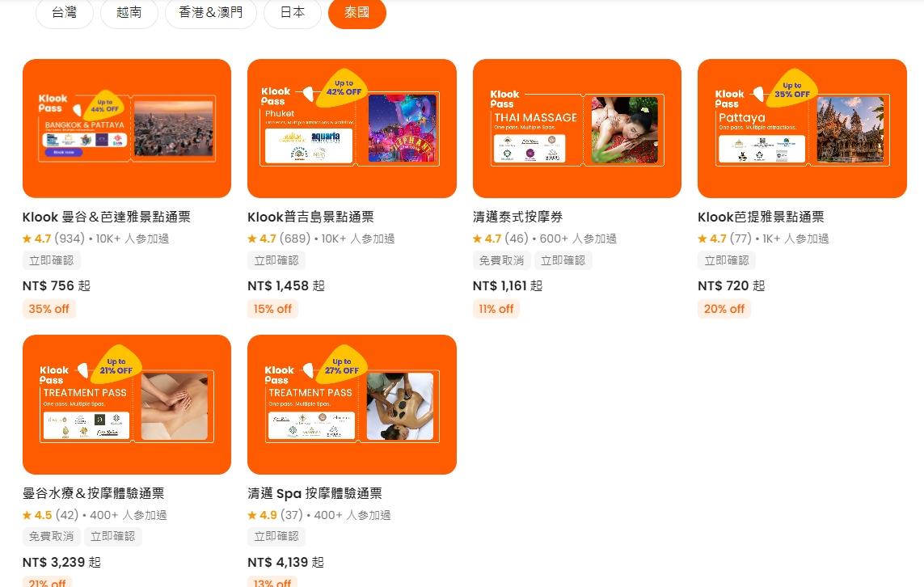Open the 香港&澳門 tab

211,12
